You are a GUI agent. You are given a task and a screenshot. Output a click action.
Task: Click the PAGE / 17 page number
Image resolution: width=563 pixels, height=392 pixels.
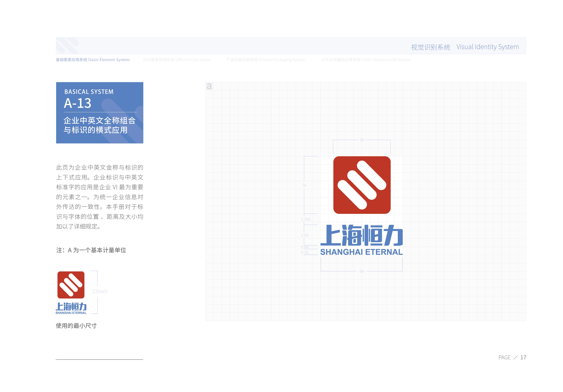tap(512, 357)
